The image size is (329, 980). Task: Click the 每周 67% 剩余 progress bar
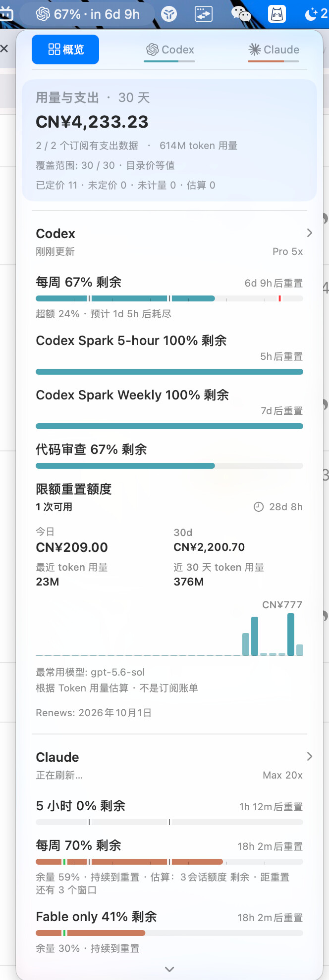169,298
